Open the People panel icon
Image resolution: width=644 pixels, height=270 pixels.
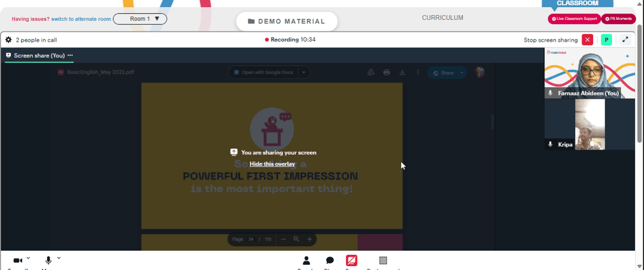(307, 260)
